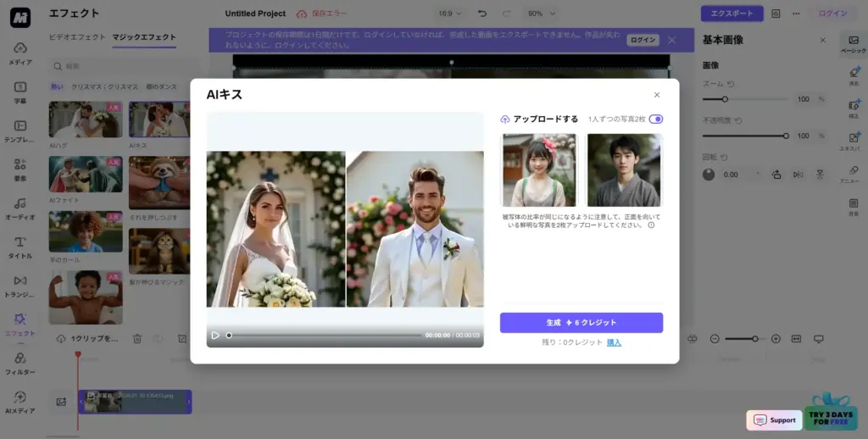Open the 背景 background tool on right
Screen dimensions: 868x439
point(854,208)
